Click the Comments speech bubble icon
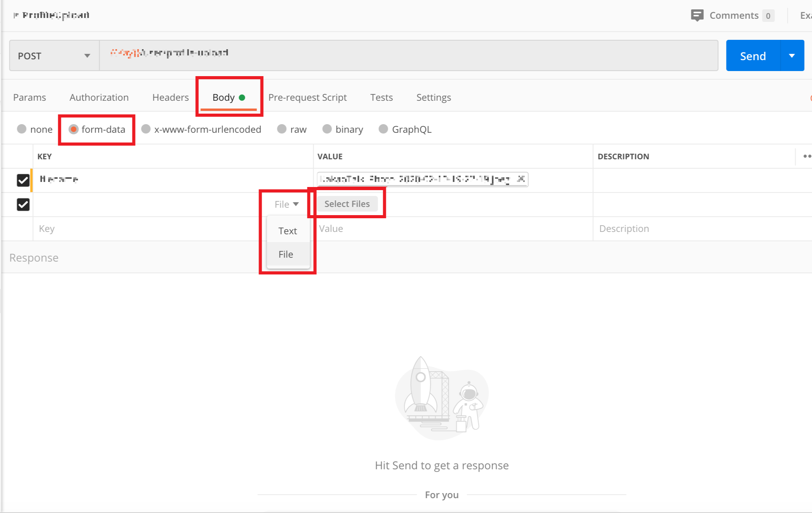This screenshot has width=812, height=513. (697, 15)
